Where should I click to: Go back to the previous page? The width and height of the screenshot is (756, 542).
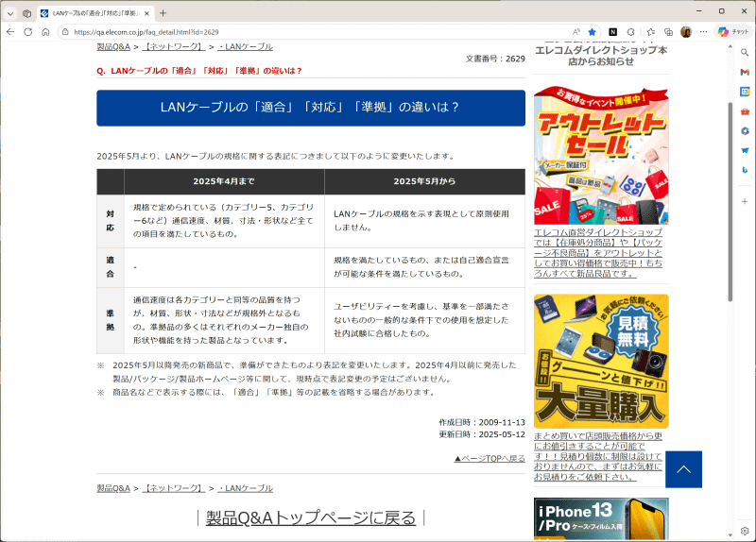tap(10, 32)
